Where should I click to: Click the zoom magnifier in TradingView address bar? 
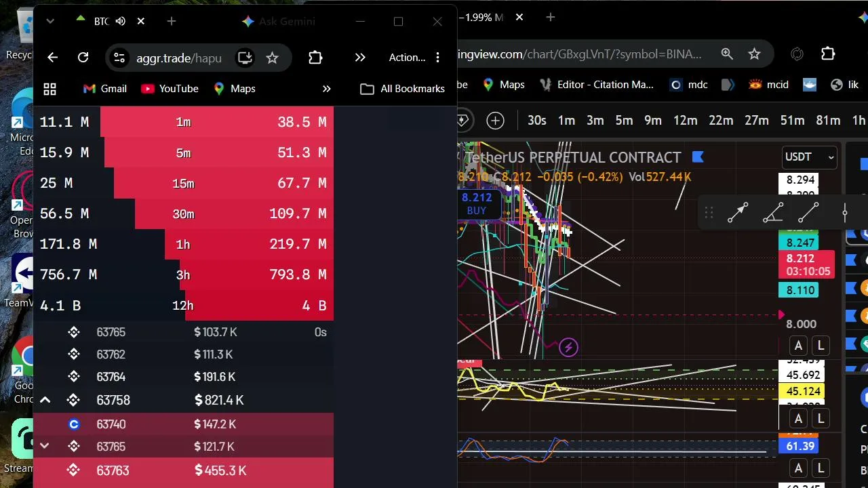[x=727, y=54]
